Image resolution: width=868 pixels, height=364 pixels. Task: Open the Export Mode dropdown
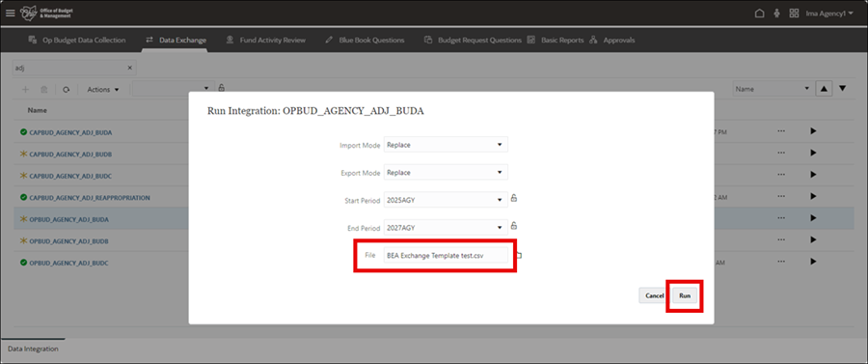446,172
